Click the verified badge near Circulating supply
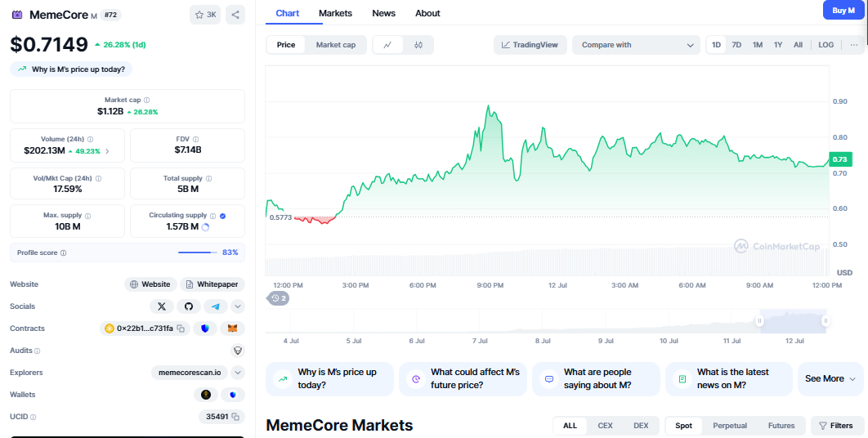868x438 pixels. (x=222, y=216)
